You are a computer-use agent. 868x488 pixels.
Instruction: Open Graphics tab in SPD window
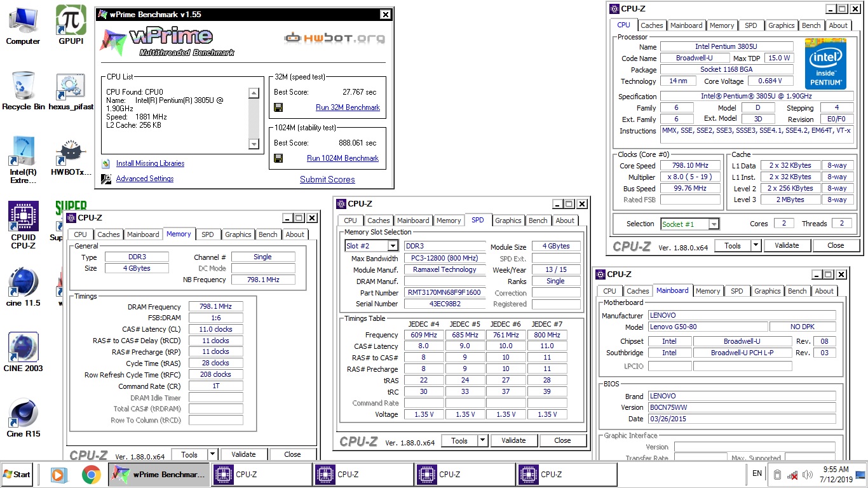508,220
